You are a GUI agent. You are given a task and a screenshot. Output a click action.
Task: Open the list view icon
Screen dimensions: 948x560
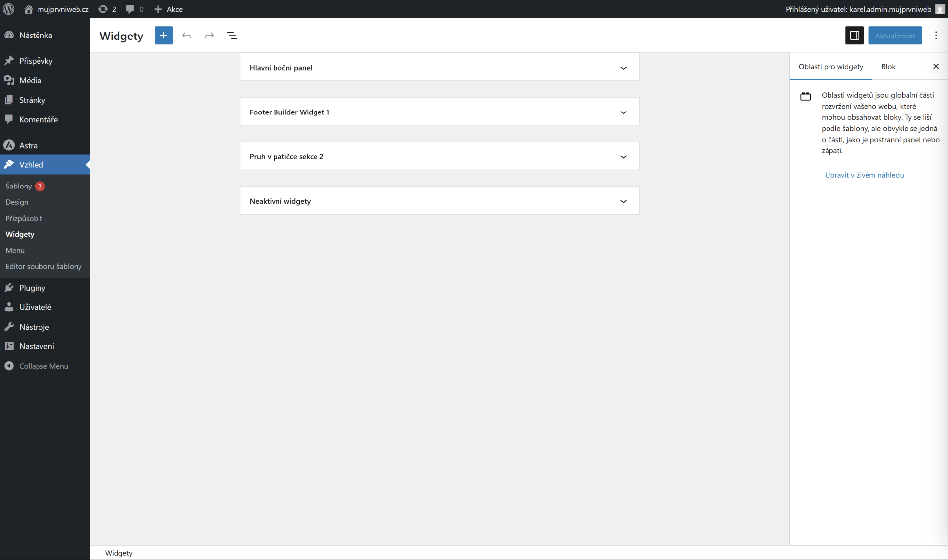click(232, 36)
